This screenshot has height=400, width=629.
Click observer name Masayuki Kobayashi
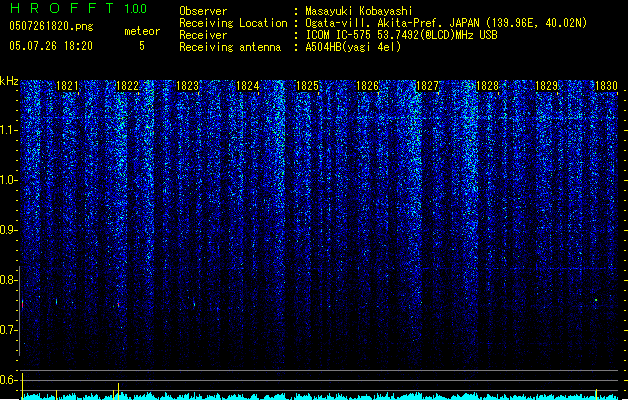pos(359,11)
